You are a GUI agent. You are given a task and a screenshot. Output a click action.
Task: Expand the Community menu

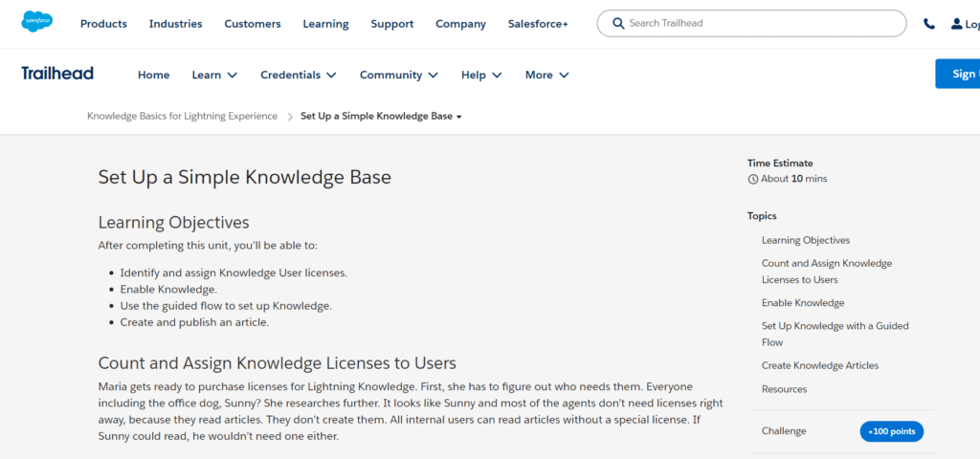(399, 75)
